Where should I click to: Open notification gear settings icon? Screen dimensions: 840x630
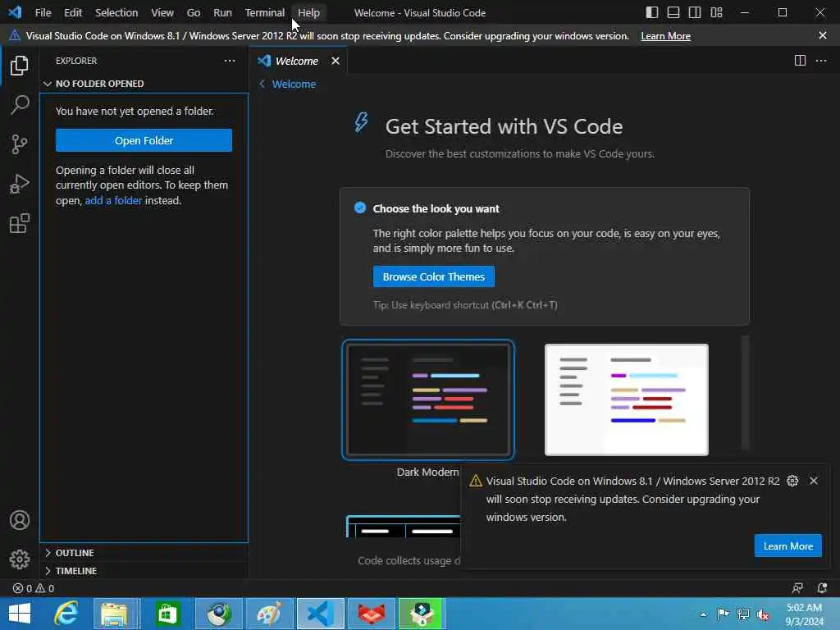click(792, 481)
